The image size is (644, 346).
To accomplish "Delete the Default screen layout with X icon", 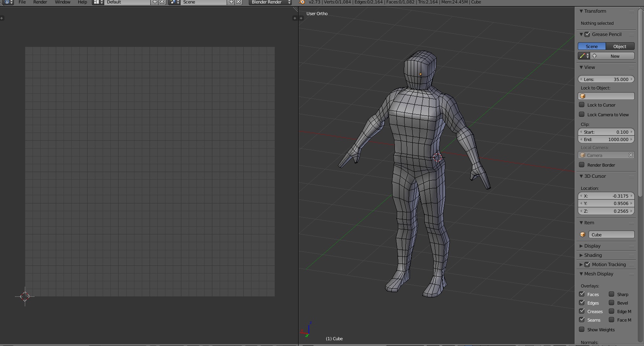I will pyautogui.click(x=162, y=2).
